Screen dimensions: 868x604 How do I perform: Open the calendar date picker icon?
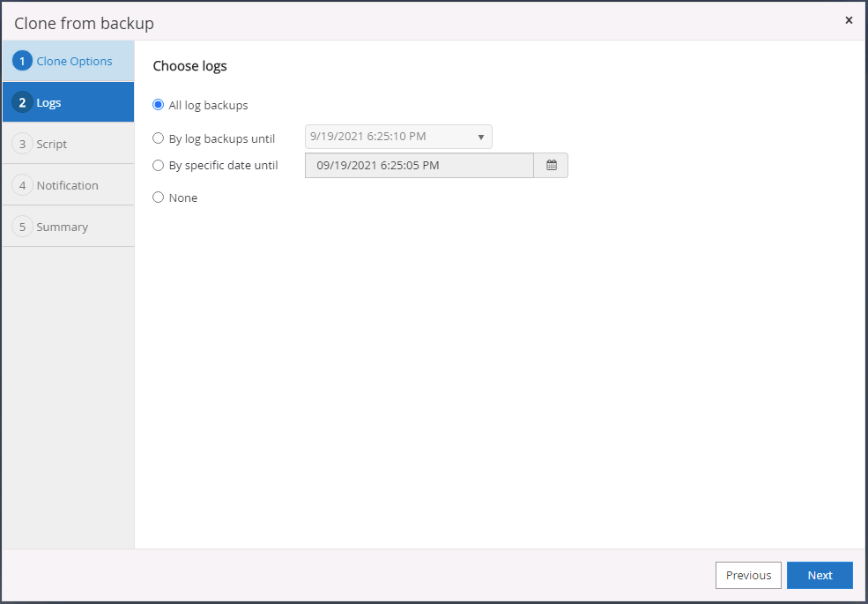click(x=552, y=166)
